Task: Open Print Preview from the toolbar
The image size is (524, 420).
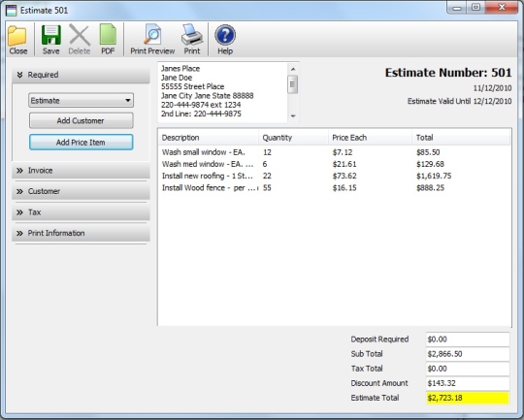Action: pyautogui.click(x=152, y=40)
